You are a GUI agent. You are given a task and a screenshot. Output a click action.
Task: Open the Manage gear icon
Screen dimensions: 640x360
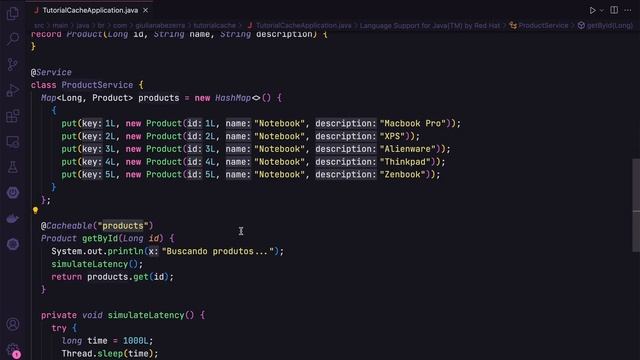click(x=13, y=349)
